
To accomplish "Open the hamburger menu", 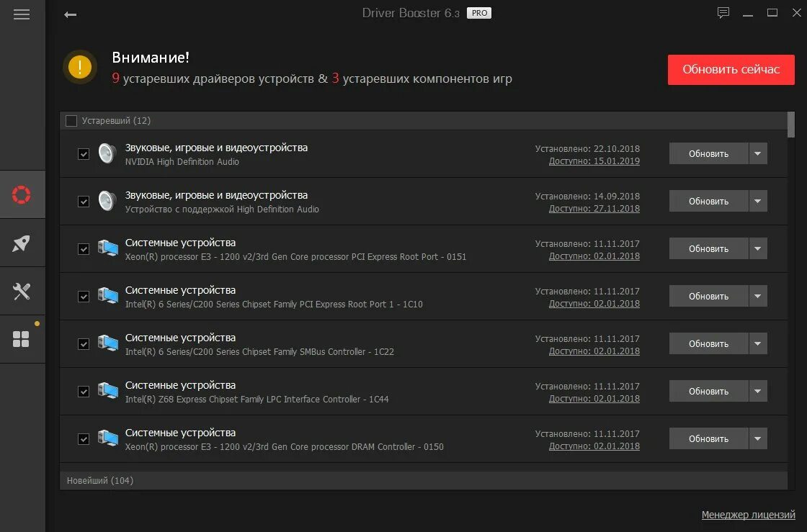I will (x=22, y=14).
